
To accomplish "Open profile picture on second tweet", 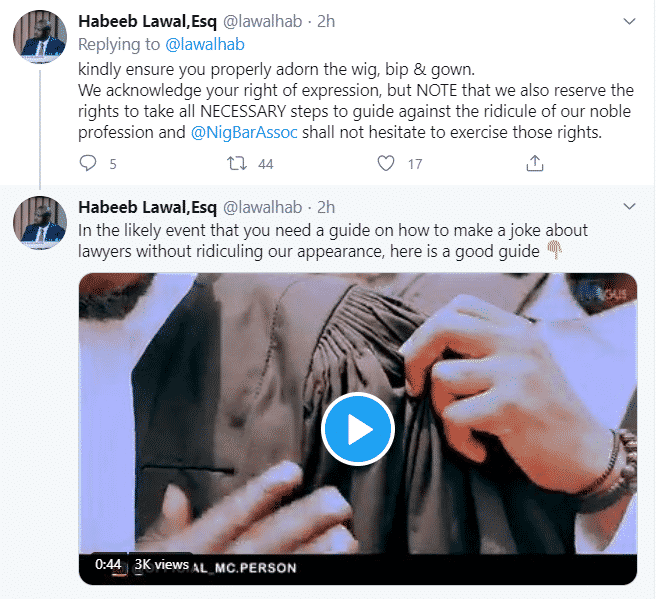I will pos(40,222).
